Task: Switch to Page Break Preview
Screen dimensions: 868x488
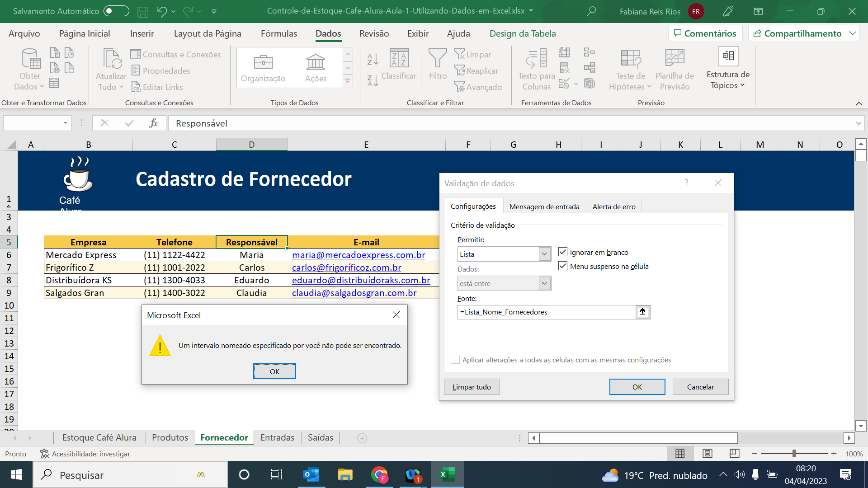Action: point(735,453)
